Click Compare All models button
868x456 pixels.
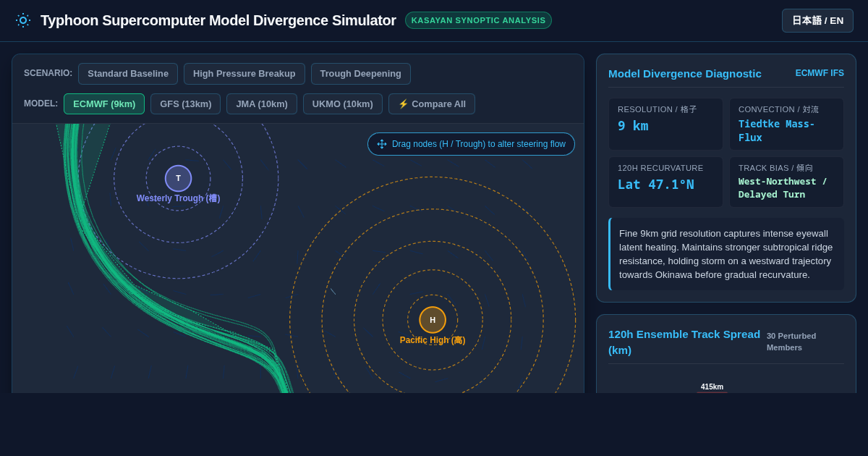point(432,104)
